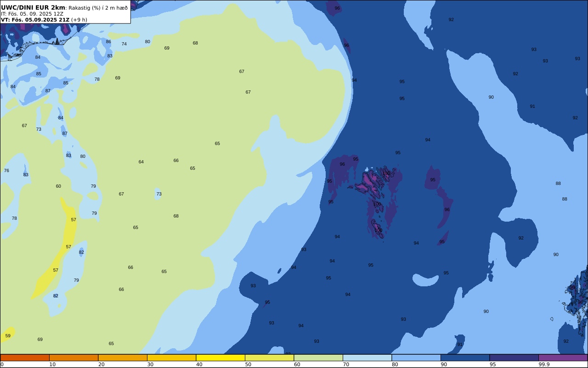Pick the pale yellow 50–60 legend swatch
This screenshot has height=368, width=588.
(x=269, y=357)
